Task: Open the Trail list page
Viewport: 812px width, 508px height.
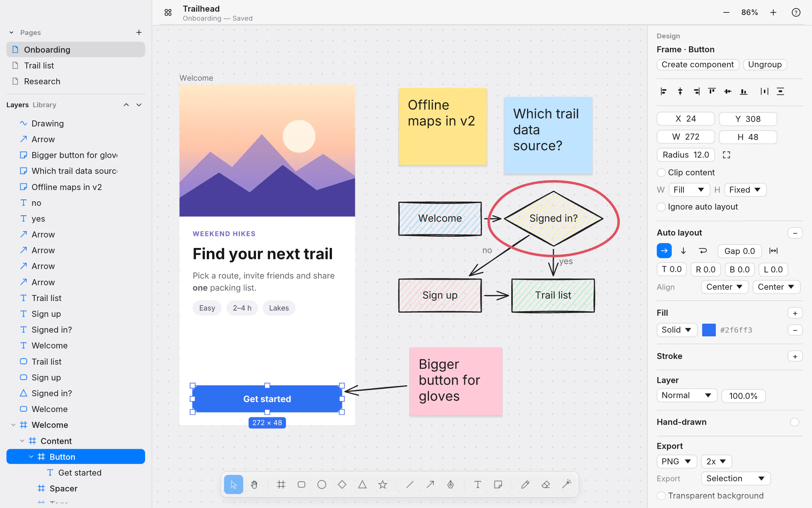Action: point(76,65)
